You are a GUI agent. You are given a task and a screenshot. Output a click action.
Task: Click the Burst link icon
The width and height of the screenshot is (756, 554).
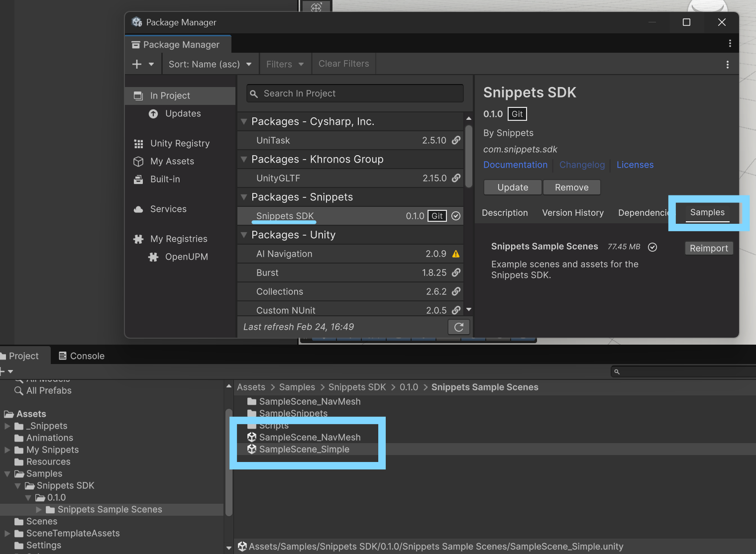tap(456, 273)
